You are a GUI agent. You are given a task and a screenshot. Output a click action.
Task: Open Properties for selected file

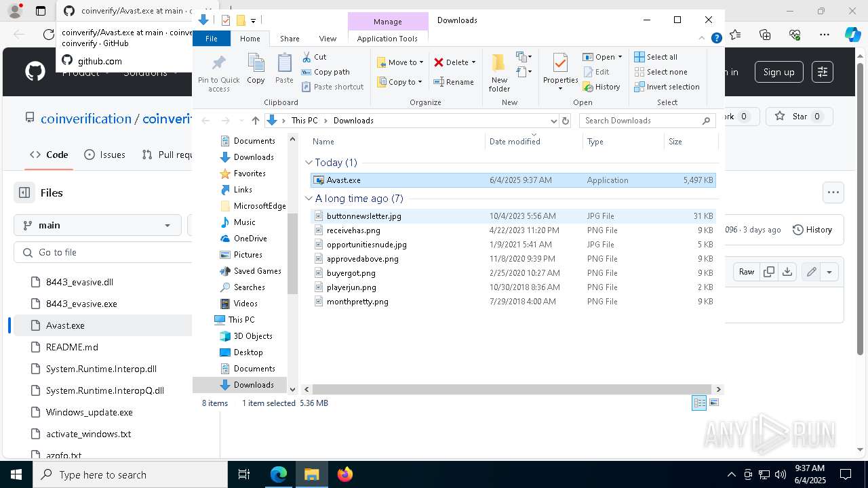click(x=560, y=72)
